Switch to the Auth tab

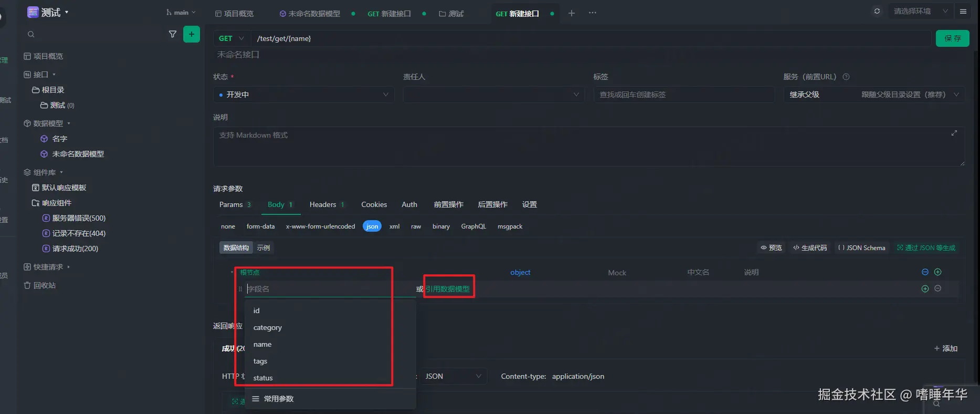tap(409, 204)
